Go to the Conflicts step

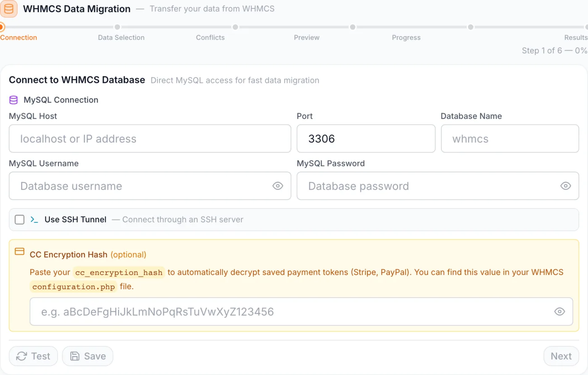[210, 37]
